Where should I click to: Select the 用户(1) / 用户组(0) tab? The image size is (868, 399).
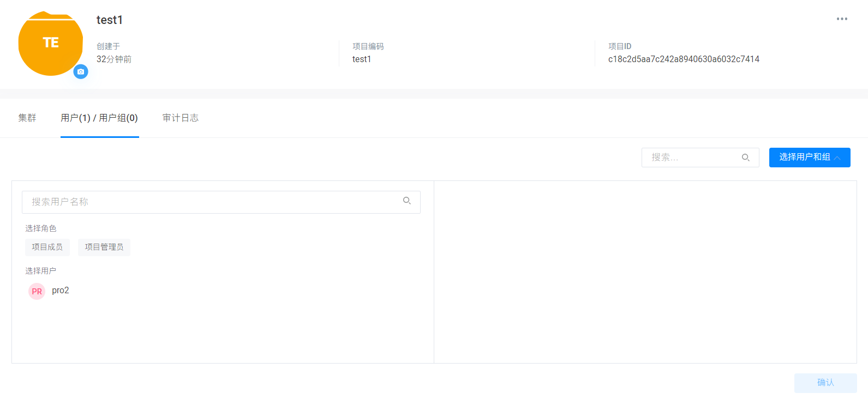coord(99,118)
